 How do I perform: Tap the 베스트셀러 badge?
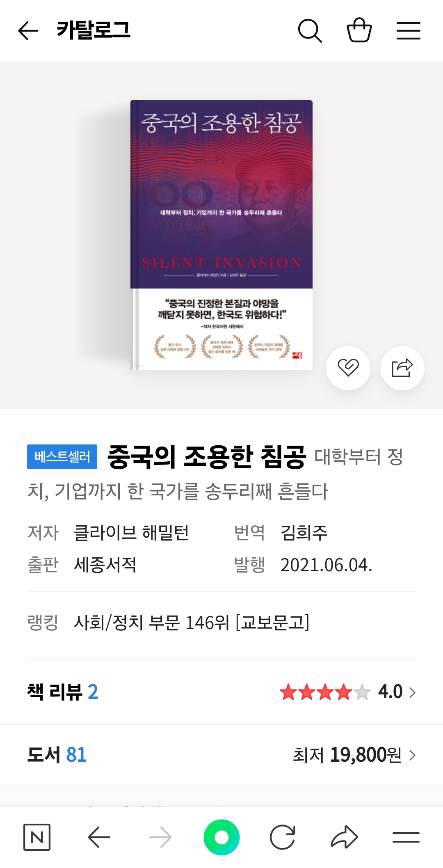pyautogui.click(x=62, y=456)
